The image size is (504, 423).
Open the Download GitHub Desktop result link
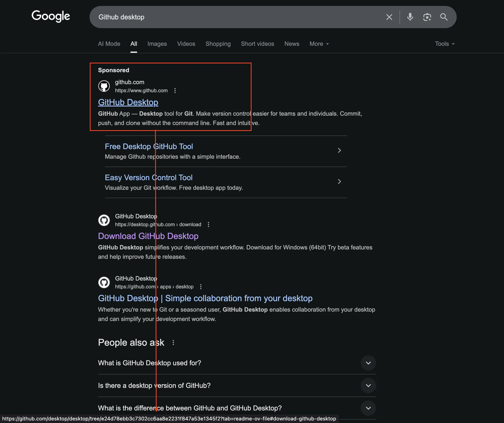pos(148,236)
